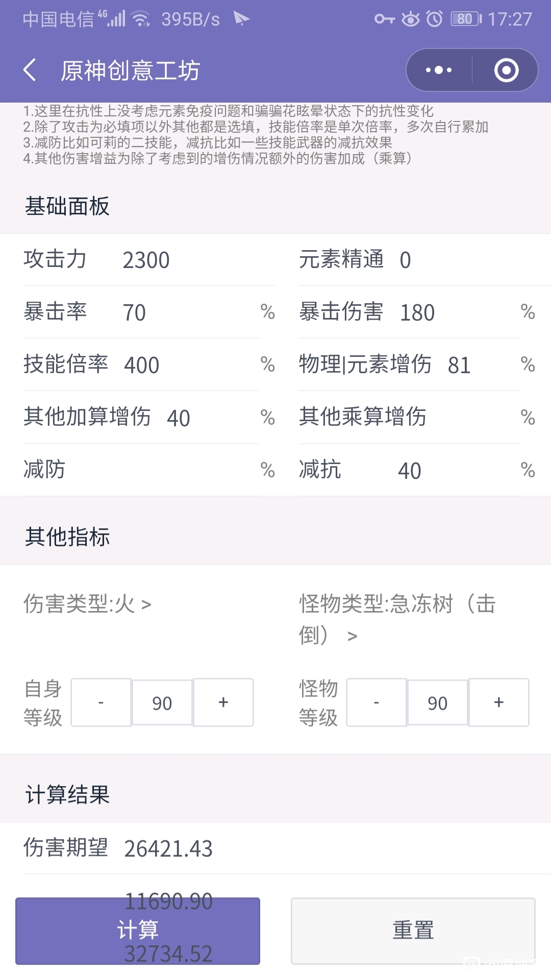Tap the back arrow icon

(30, 70)
